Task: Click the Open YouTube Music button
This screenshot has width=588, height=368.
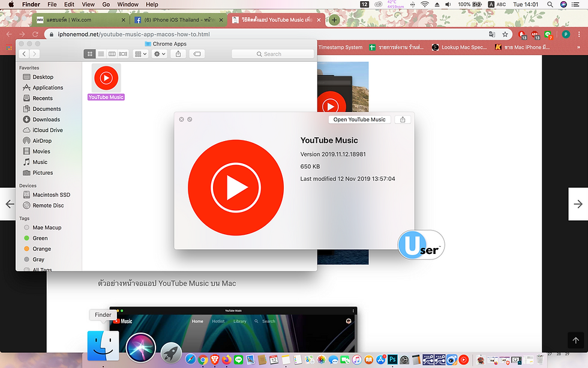Action: pos(359,119)
